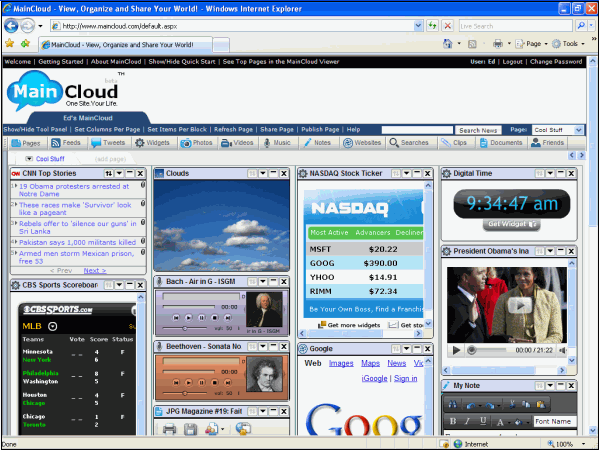This screenshot has width=599, height=450.
Task: Click the Clips paperclip icon
Action: point(445,143)
